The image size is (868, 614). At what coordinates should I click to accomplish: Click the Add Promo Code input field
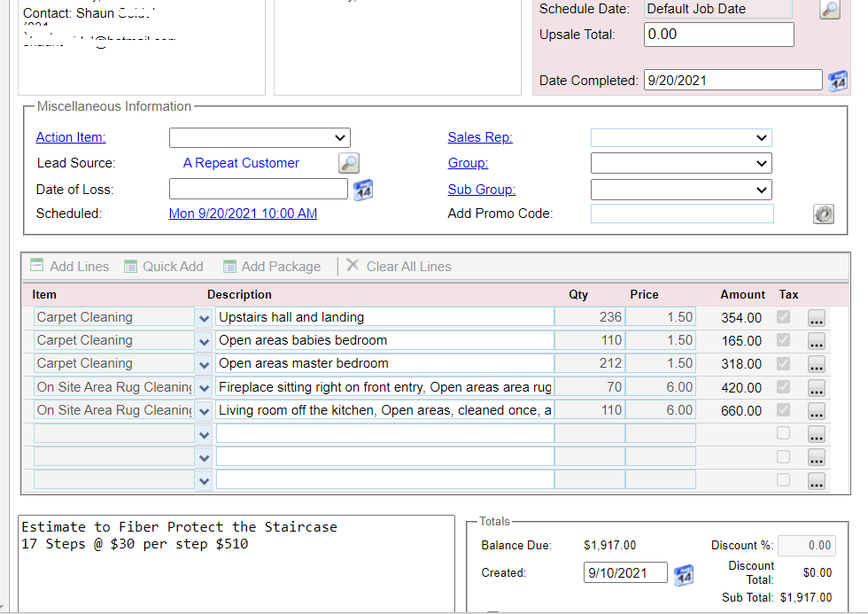(681, 214)
